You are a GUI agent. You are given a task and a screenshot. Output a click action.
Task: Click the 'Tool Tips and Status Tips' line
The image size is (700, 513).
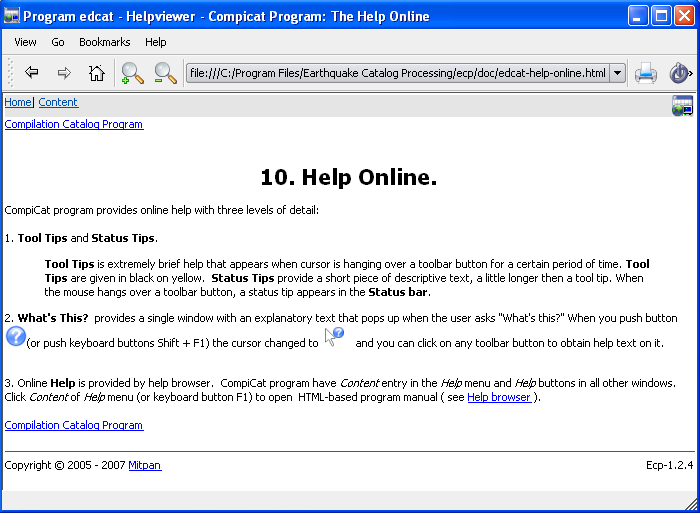pos(81,238)
